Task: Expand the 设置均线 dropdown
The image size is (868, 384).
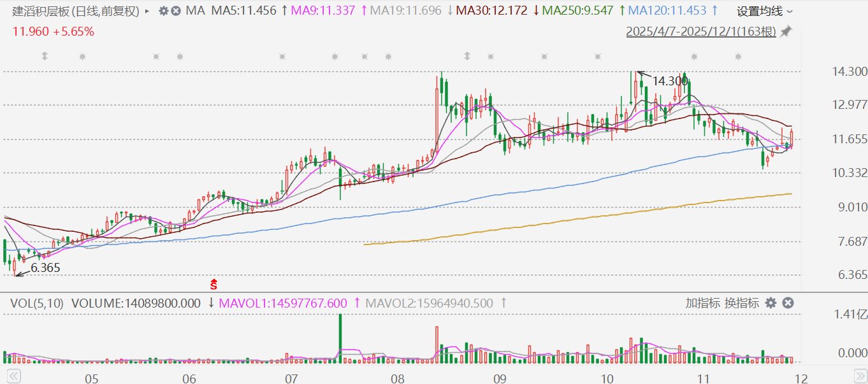Action: [x=765, y=11]
